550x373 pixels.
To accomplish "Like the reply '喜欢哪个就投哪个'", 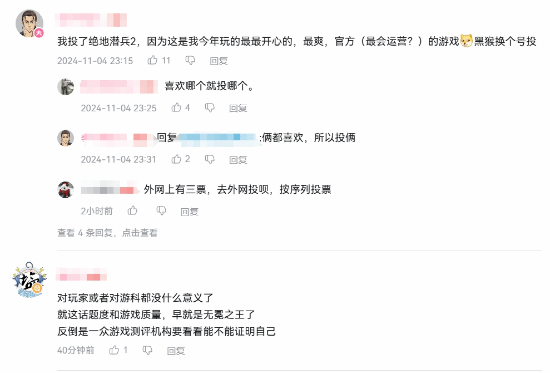I will click(x=176, y=107).
